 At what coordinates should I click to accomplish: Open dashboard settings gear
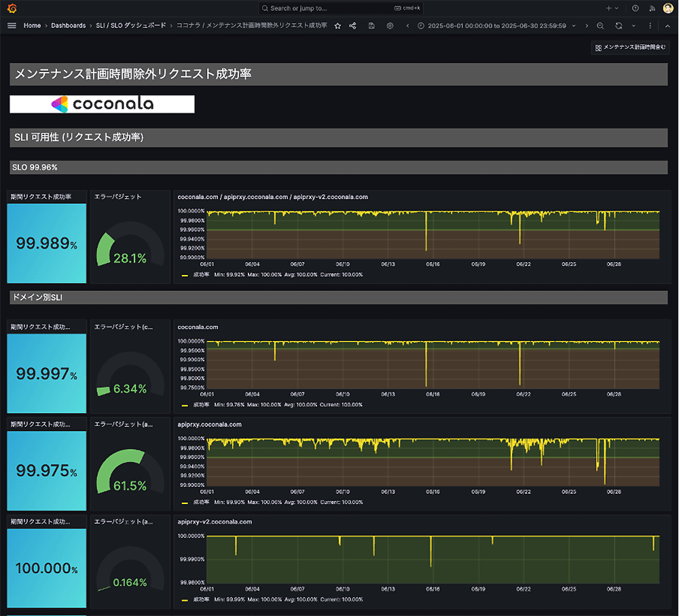[390, 26]
